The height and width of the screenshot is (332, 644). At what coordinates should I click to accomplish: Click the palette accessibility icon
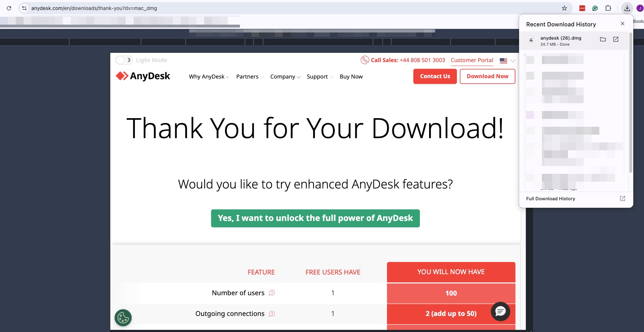(123, 317)
